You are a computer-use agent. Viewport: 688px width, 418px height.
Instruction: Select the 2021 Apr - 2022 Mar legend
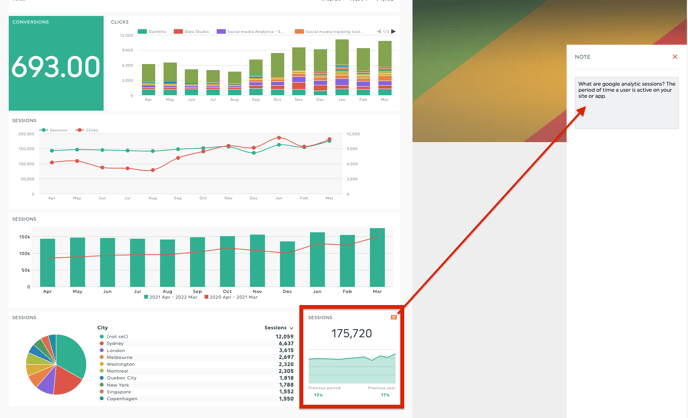171,297
